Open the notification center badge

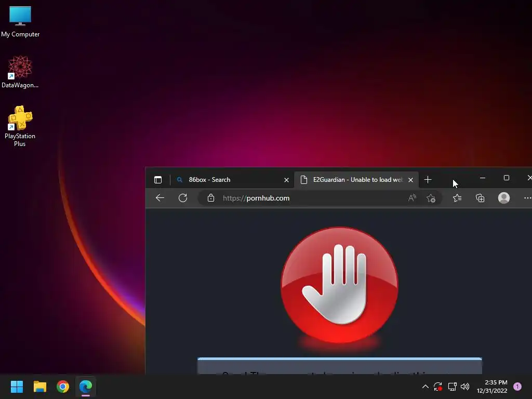[517, 387]
